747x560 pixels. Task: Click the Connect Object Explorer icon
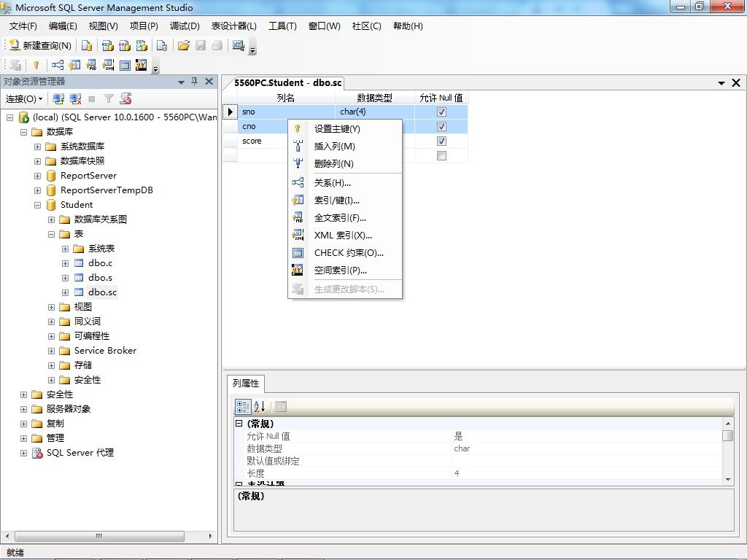coord(58,98)
